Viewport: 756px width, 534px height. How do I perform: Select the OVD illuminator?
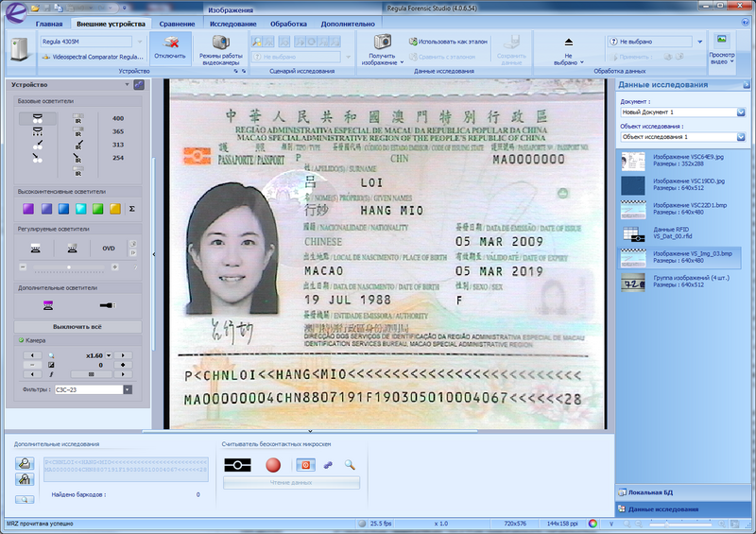pyautogui.click(x=108, y=249)
